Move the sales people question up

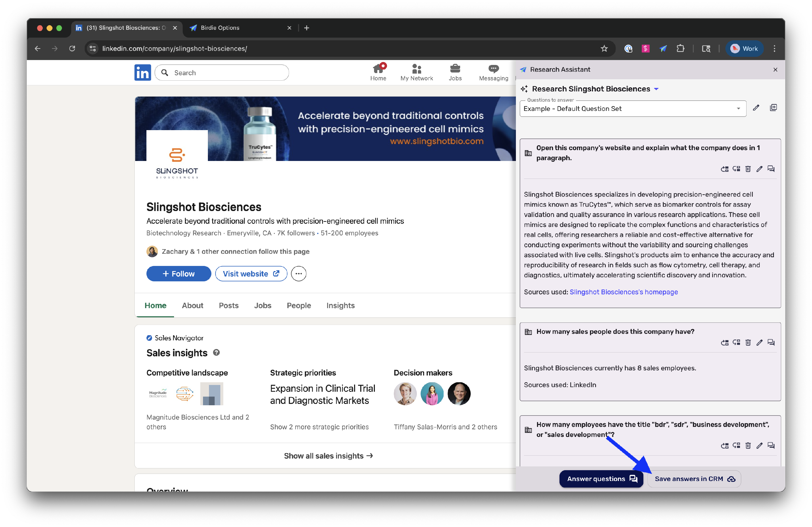pos(724,343)
